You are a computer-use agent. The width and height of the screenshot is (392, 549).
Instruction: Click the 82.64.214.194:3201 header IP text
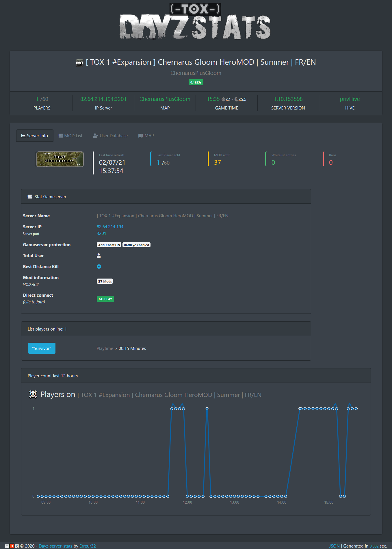(103, 99)
